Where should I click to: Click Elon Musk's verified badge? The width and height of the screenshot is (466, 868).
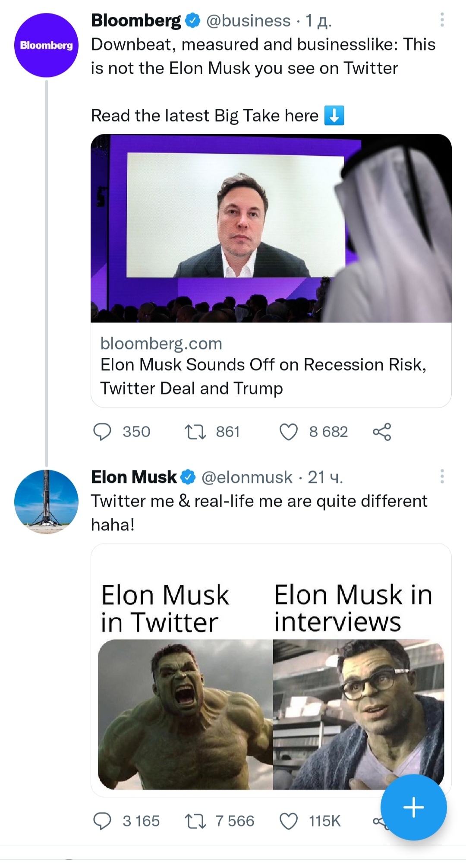[x=188, y=477]
